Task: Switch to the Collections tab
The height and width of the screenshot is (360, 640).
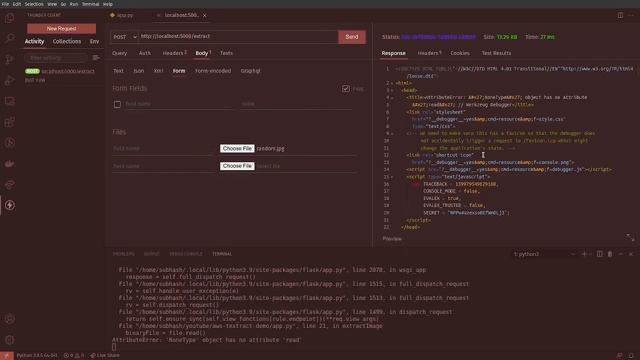Action: tap(67, 41)
